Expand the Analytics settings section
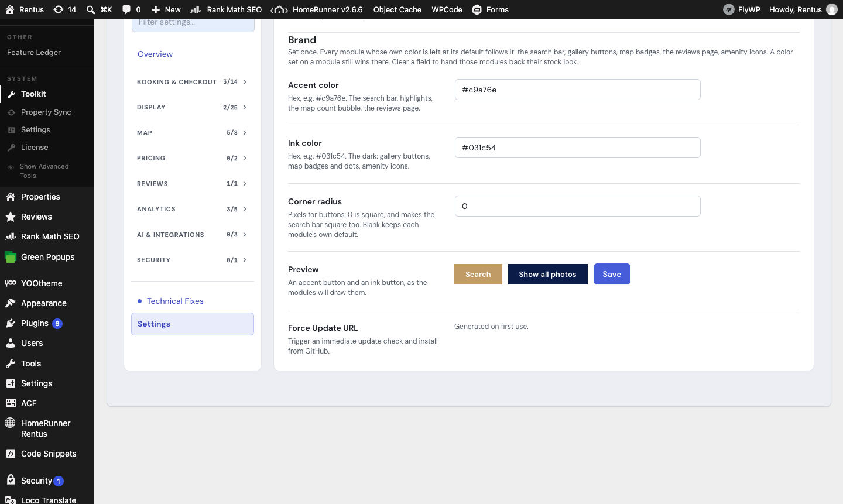The image size is (843, 504). tap(193, 209)
